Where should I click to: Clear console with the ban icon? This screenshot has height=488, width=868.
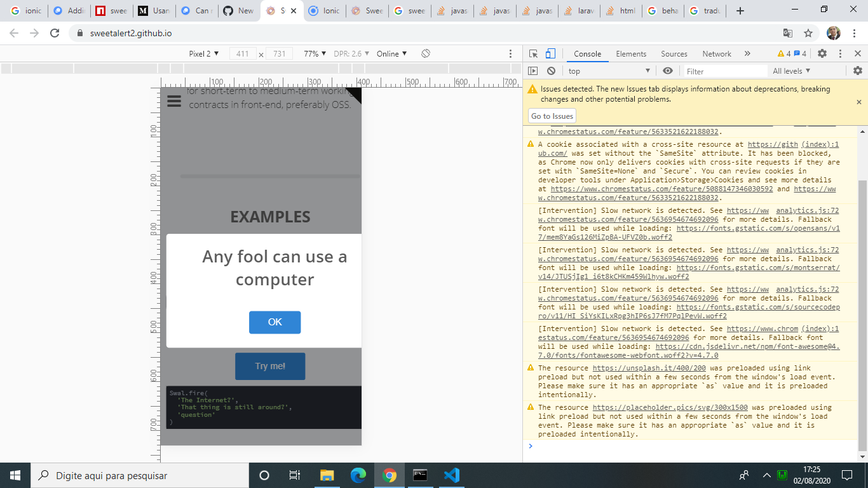coord(551,71)
